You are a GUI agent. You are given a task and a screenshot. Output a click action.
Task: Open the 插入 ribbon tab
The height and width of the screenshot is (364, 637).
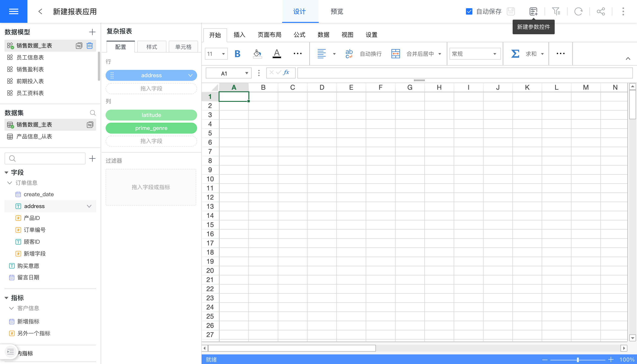[x=239, y=35]
